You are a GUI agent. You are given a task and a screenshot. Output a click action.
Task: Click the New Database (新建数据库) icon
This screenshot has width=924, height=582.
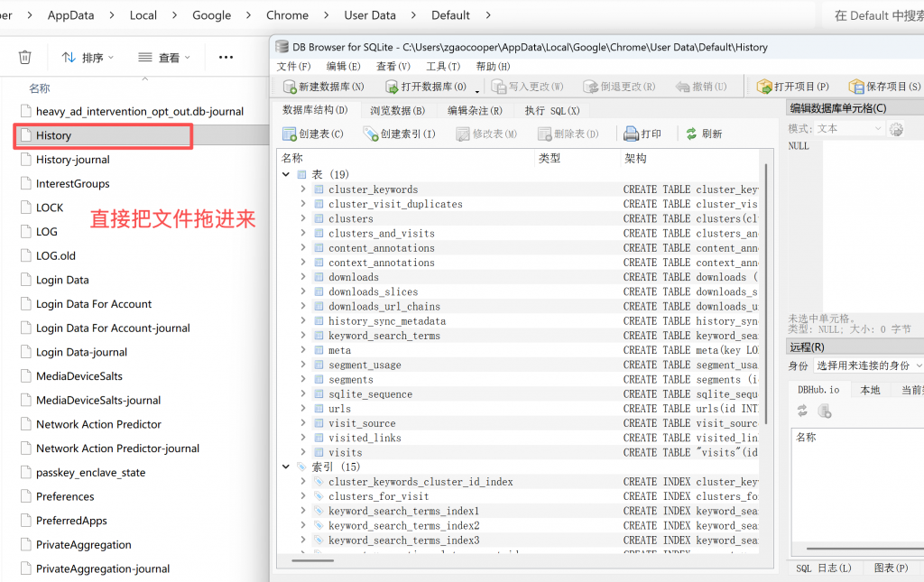tap(290, 87)
